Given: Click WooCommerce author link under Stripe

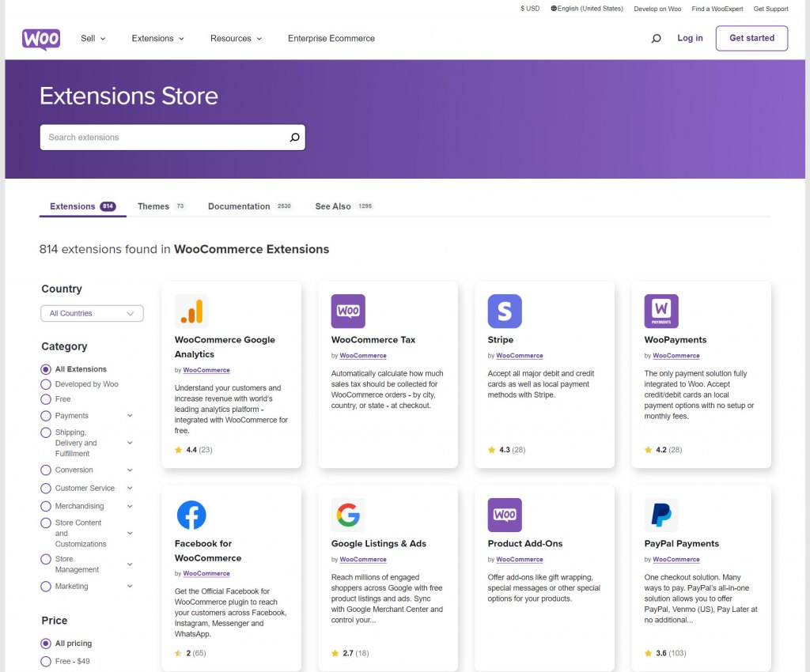Looking at the screenshot, I should (x=519, y=356).
